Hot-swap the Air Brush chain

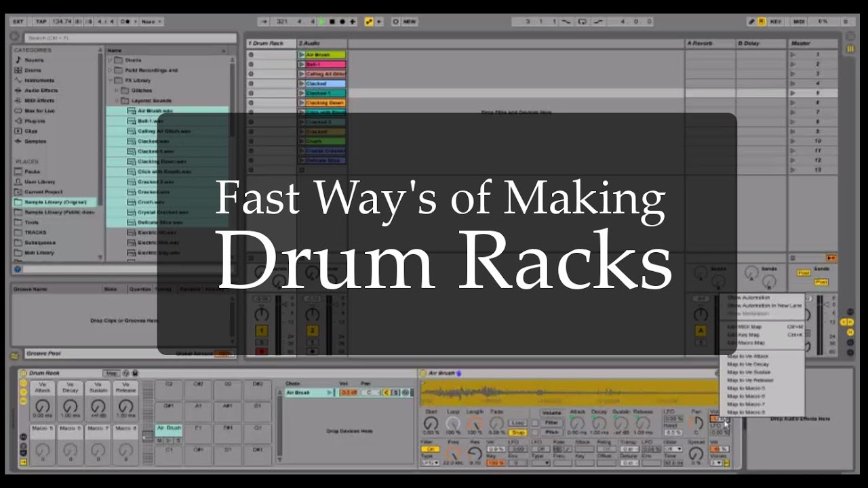[406, 392]
